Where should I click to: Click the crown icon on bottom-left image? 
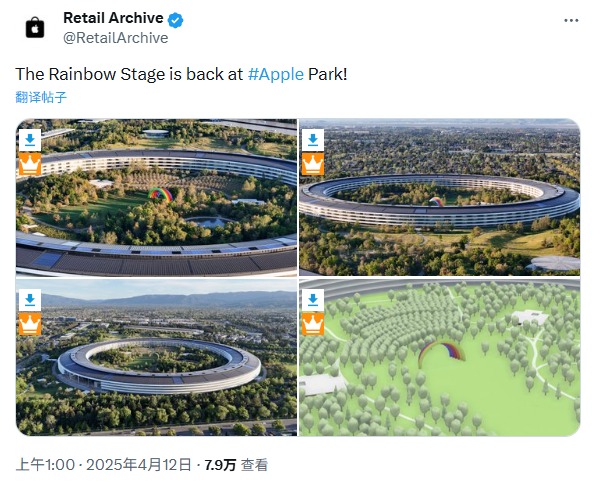[x=30, y=324]
